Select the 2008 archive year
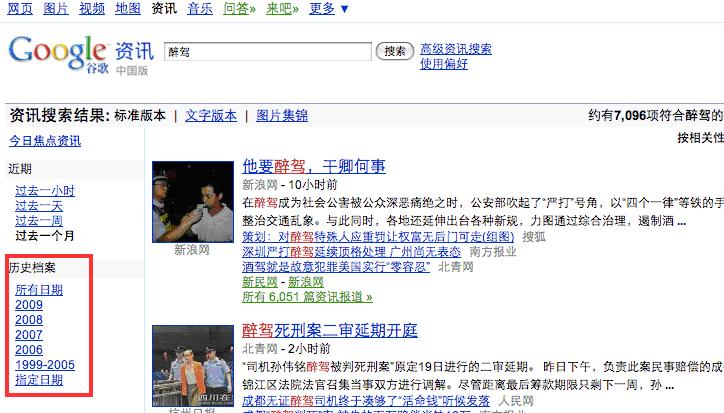 click(x=29, y=320)
